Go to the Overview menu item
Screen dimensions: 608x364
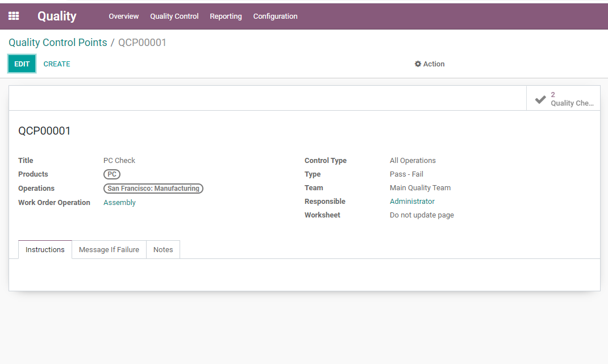(x=124, y=16)
